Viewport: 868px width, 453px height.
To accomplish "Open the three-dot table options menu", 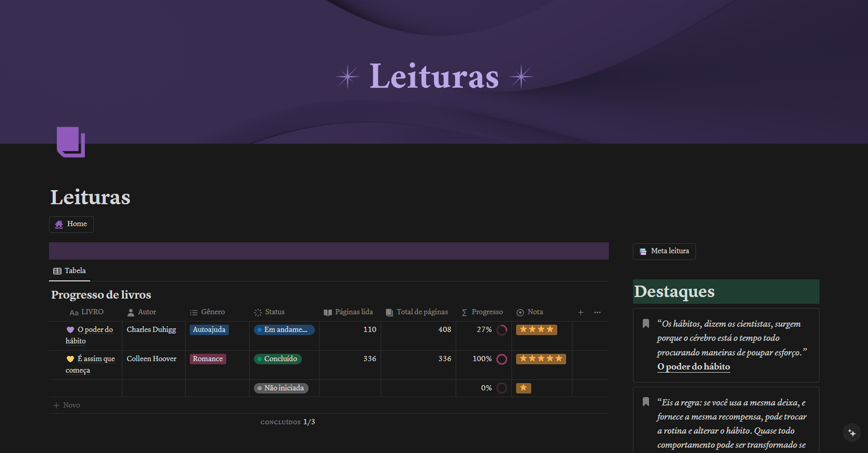I will (597, 312).
